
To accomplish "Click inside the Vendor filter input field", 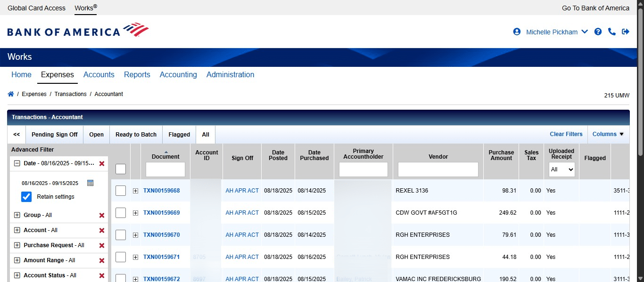I will pyautogui.click(x=438, y=169).
